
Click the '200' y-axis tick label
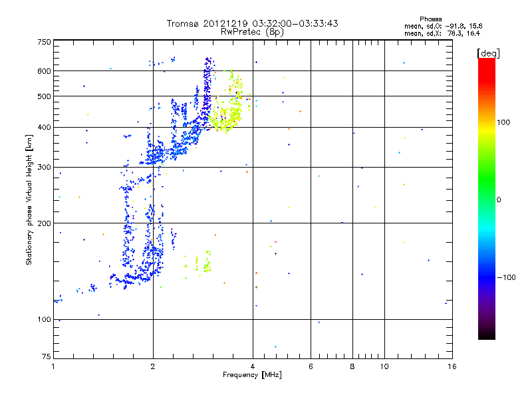44,223
